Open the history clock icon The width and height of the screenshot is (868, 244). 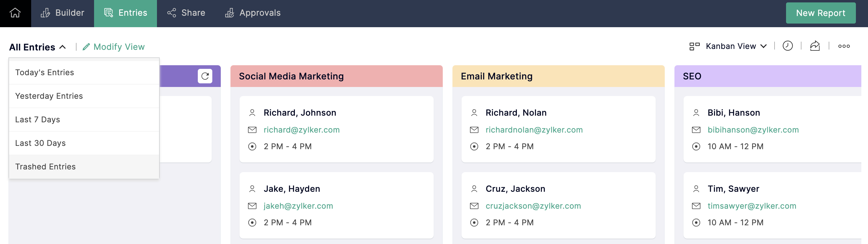point(788,46)
